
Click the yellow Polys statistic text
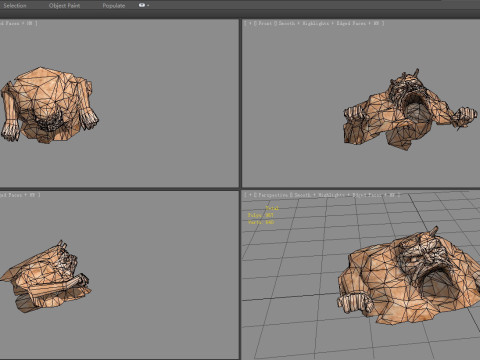[261, 215]
